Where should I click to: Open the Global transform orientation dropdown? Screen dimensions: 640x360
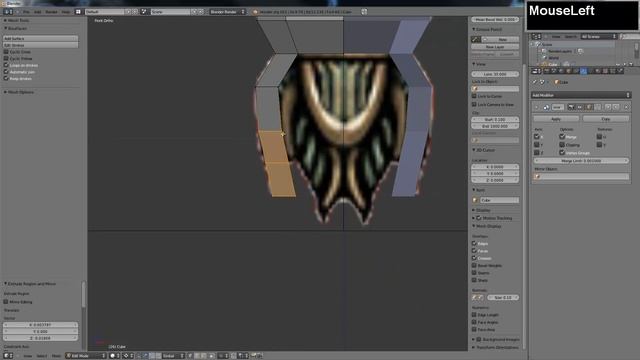[x=173, y=356]
